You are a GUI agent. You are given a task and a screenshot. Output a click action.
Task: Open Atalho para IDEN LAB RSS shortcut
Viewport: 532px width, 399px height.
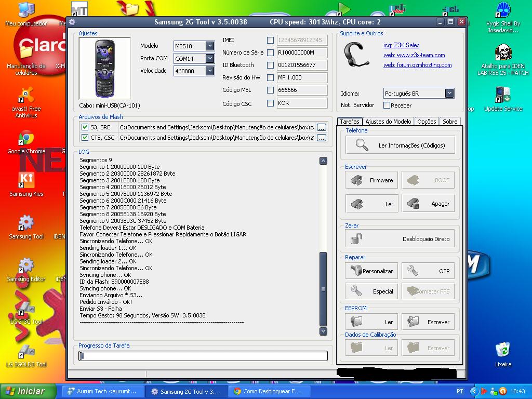(x=503, y=60)
